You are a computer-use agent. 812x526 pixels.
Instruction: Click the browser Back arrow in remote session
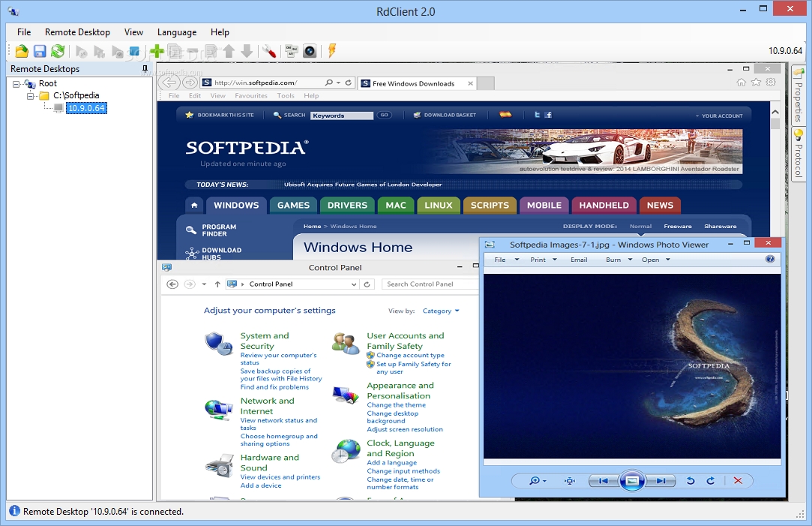pyautogui.click(x=170, y=83)
